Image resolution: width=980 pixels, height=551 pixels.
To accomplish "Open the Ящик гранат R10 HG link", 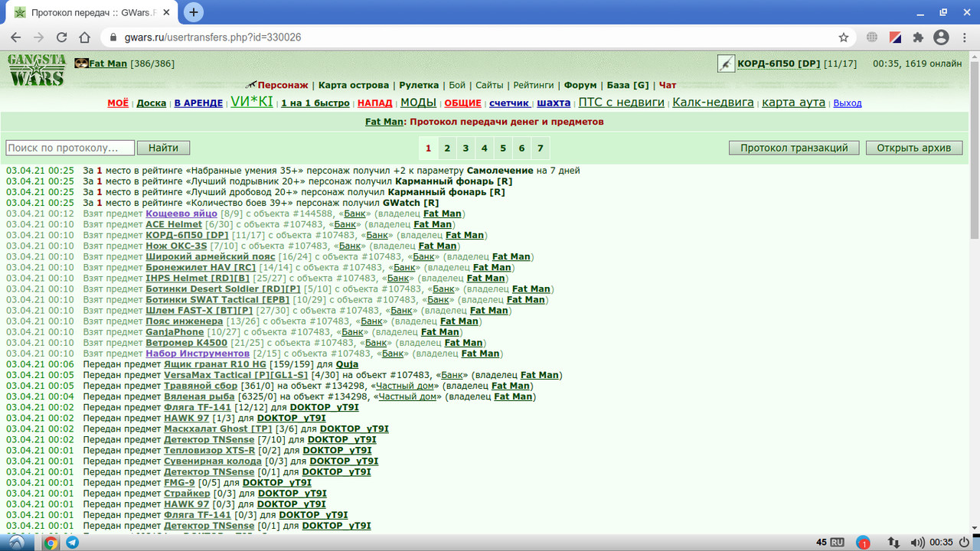I will 215,364.
